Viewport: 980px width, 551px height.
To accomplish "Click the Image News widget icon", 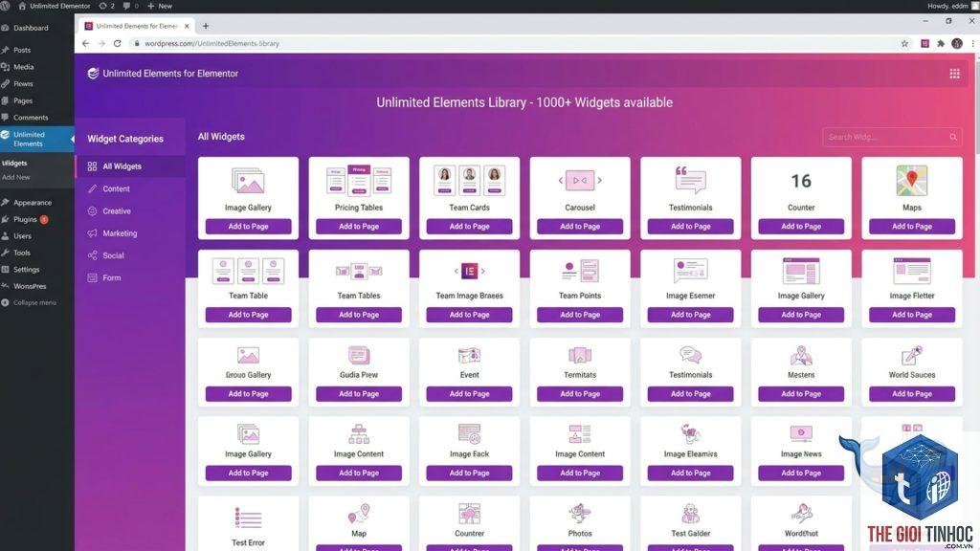I will pyautogui.click(x=801, y=433).
